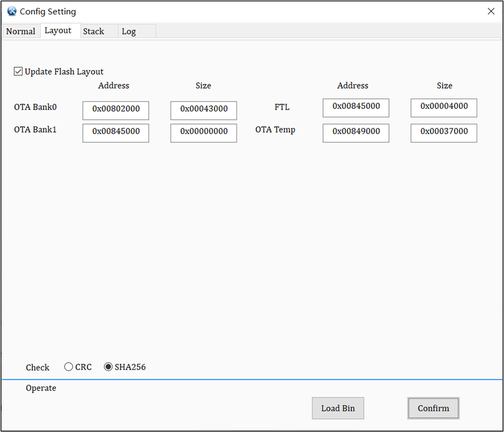Screen dimensions: 504x432
Task: Select the FTL Address field
Action: (x=356, y=107)
